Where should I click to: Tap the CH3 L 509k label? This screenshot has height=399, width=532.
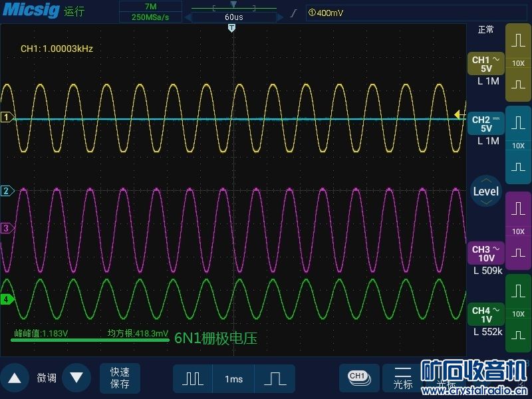pos(487,271)
